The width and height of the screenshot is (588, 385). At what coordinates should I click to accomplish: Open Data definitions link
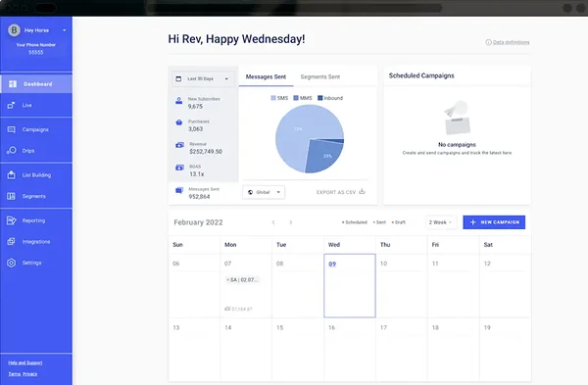coord(511,42)
